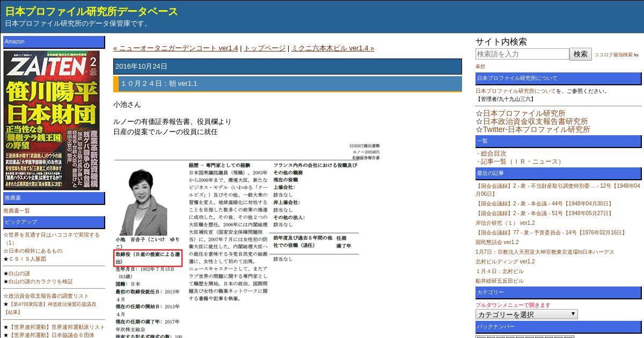Open 1月7日 宗教法人天照皇大神宮教 link
Screen dimensions: 644x338
(x=545, y=252)
